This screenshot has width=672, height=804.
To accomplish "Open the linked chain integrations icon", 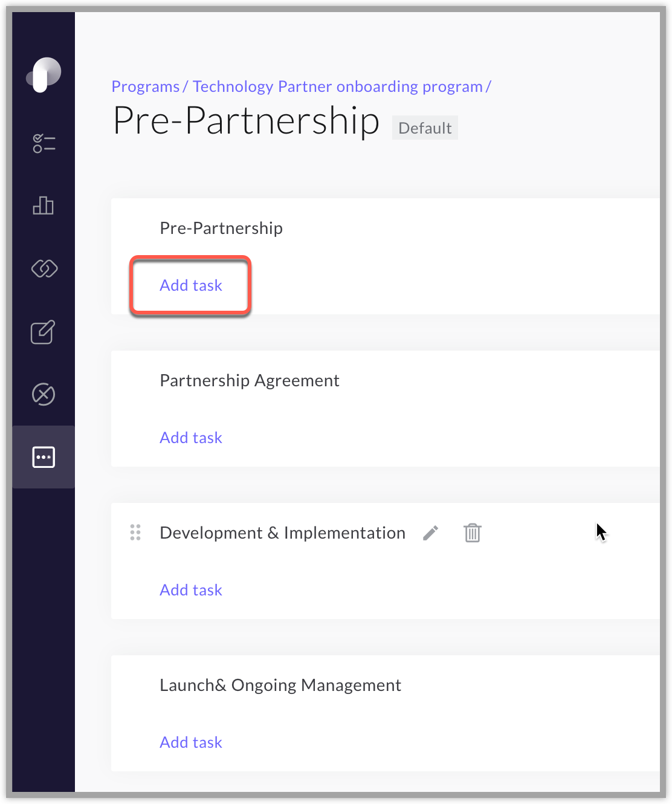I will pyautogui.click(x=44, y=268).
